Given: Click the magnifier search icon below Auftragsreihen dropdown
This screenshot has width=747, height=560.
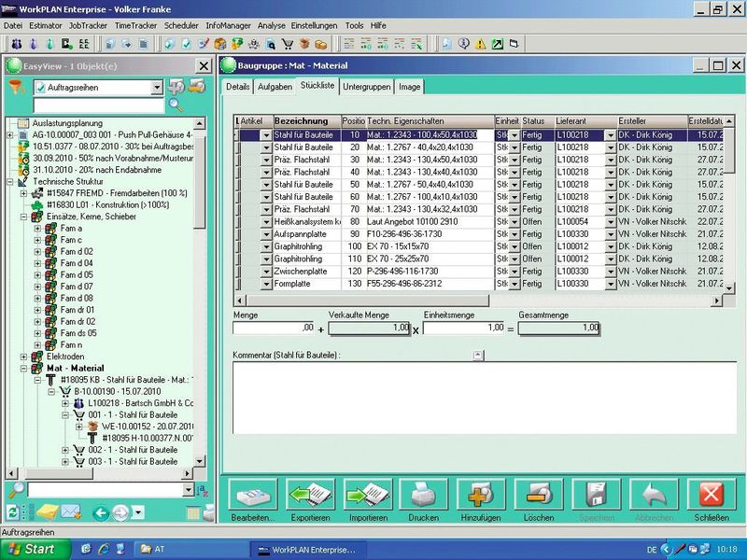Looking at the screenshot, I should point(176,105).
